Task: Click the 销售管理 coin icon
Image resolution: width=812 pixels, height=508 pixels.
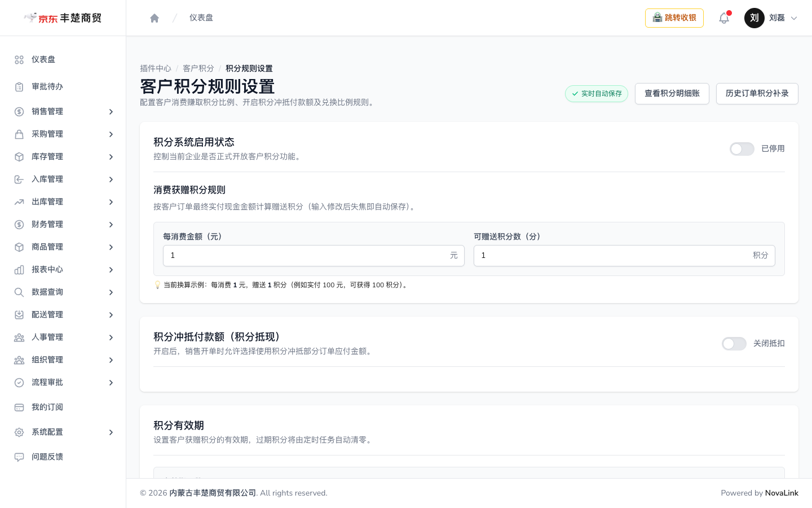Action: tap(19, 112)
